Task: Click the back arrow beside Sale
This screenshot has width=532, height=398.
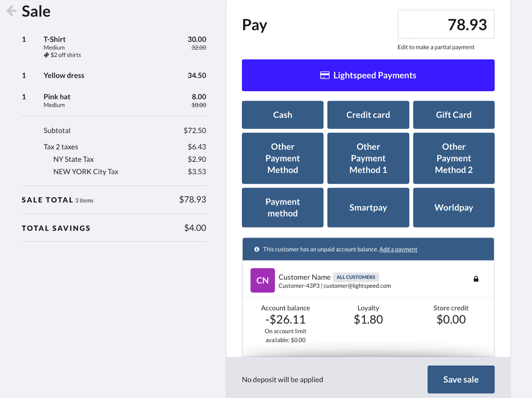Action: [x=11, y=11]
